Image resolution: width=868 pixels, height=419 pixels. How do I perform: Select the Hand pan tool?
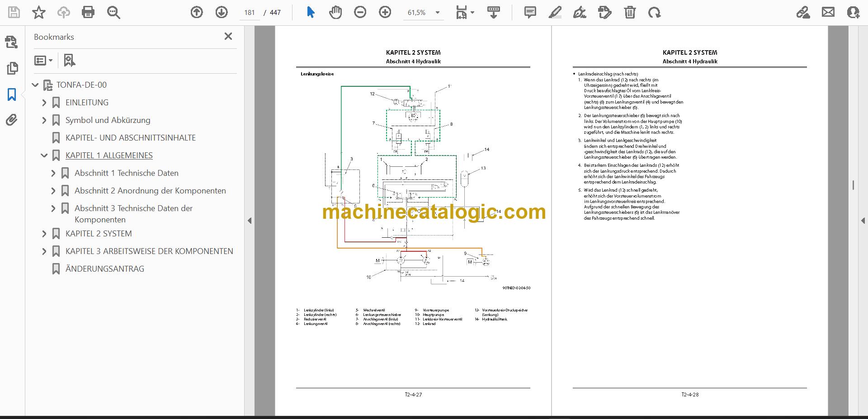click(x=335, y=12)
